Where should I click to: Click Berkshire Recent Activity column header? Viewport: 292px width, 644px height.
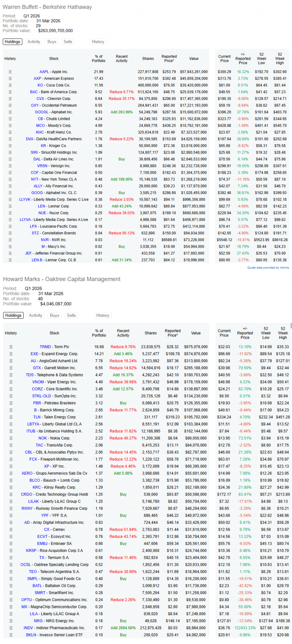click(122, 59)
